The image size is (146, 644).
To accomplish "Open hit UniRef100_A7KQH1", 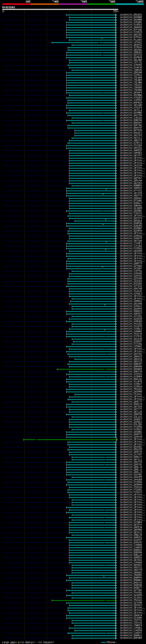I will point(131,22).
